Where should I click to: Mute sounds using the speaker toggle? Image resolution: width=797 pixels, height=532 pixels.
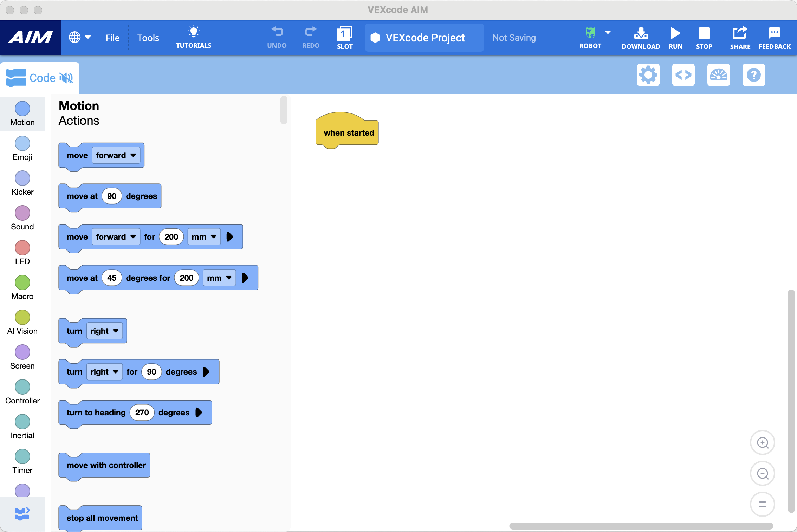(67, 78)
